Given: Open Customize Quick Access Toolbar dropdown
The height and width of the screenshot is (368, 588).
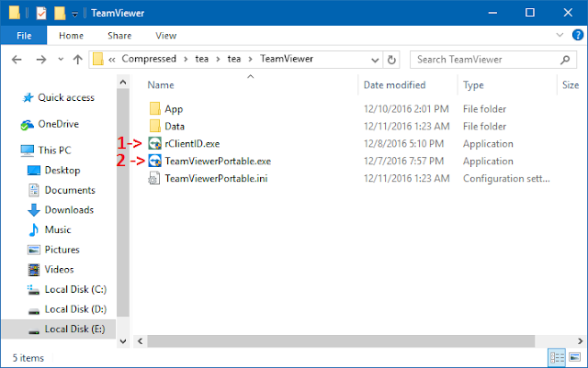Looking at the screenshot, I should pos(75,15).
